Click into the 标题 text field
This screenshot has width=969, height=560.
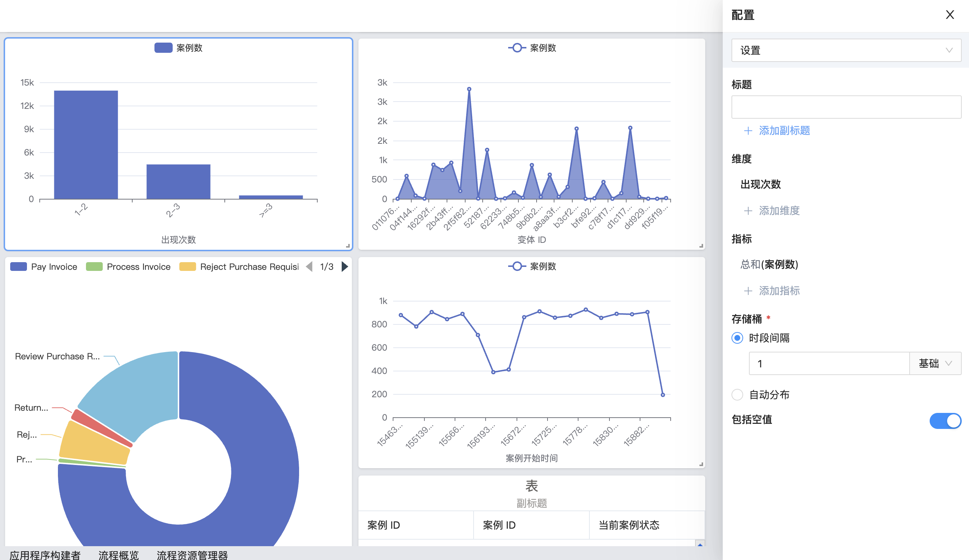(846, 107)
